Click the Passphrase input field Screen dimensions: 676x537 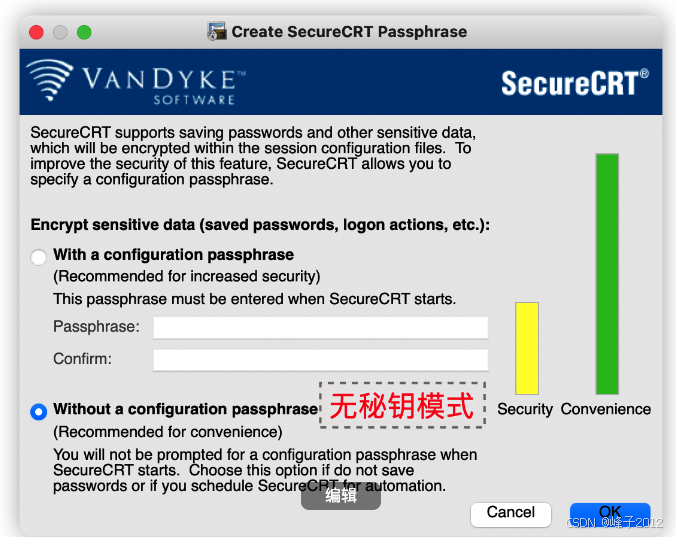pos(321,328)
